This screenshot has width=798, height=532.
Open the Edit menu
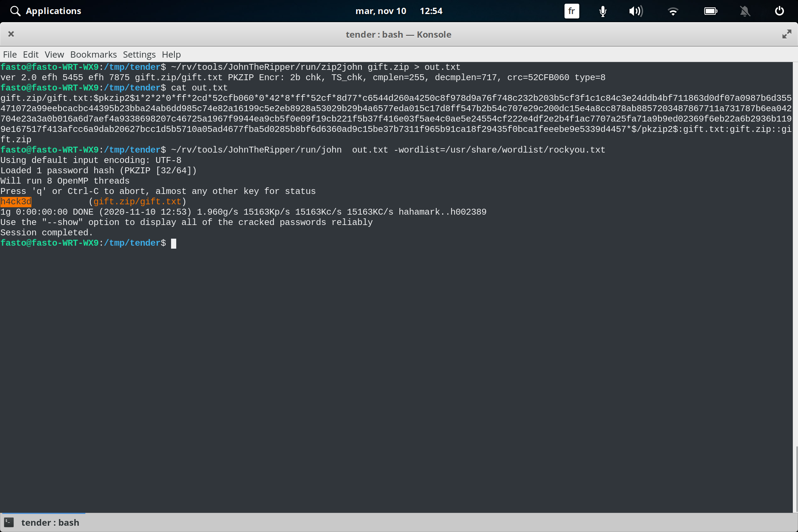[31, 54]
